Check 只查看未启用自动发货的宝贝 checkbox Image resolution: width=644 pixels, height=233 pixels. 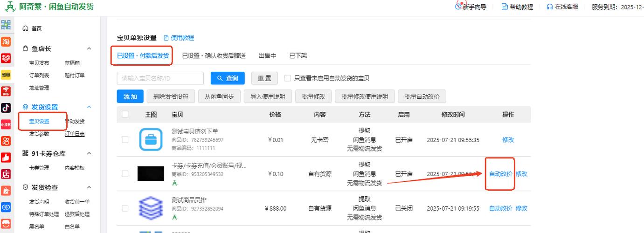tap(288, 78)
